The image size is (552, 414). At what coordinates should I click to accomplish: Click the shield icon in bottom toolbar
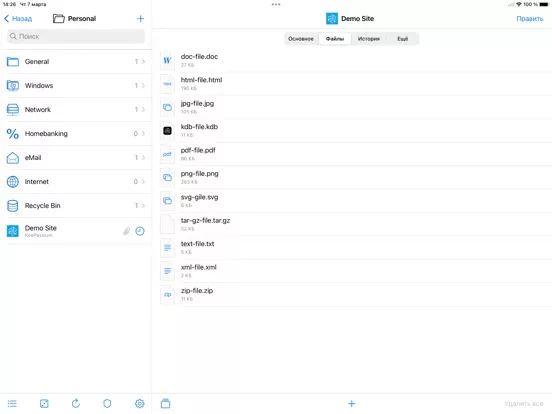(x=107, y=403)
